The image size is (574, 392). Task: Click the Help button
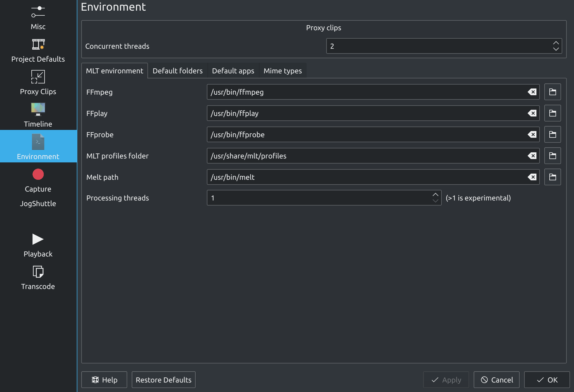(104, 380)
